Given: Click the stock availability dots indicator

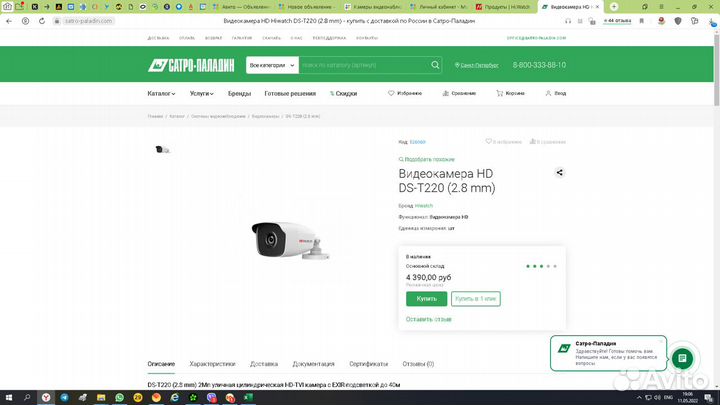Looking at the screenshot, I should point(541,266).
